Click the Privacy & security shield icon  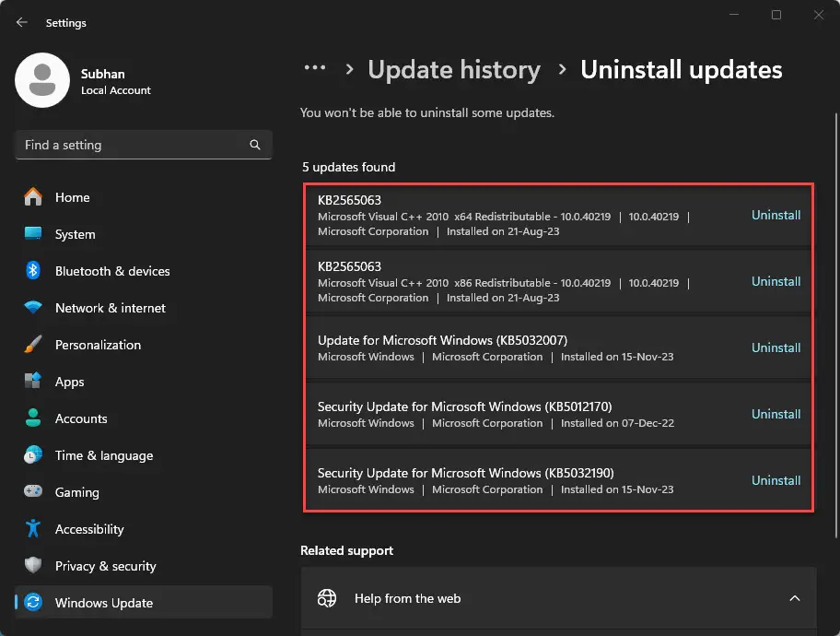click(32, 565)
